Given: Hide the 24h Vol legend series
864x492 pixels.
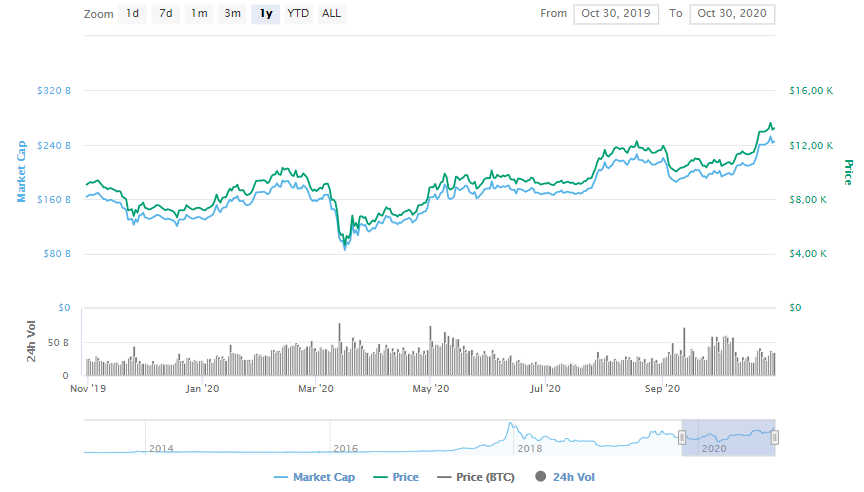Looking at the screenshot, I should [566, 478].
